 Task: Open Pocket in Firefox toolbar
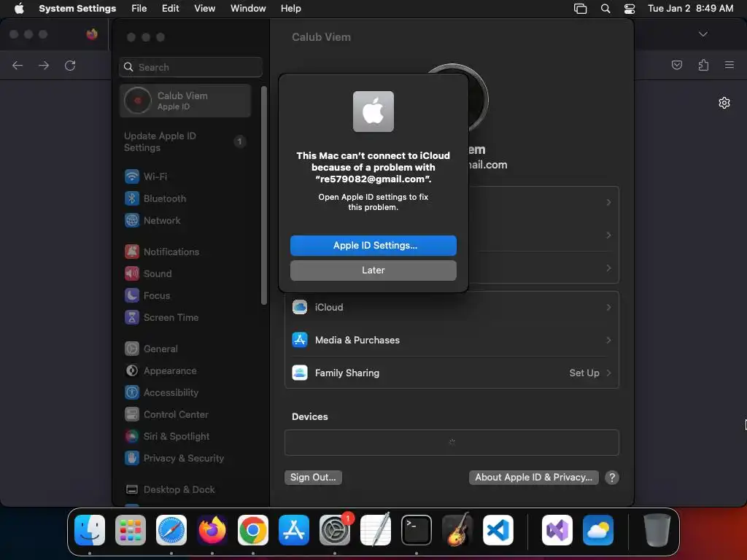coord(676,65)
